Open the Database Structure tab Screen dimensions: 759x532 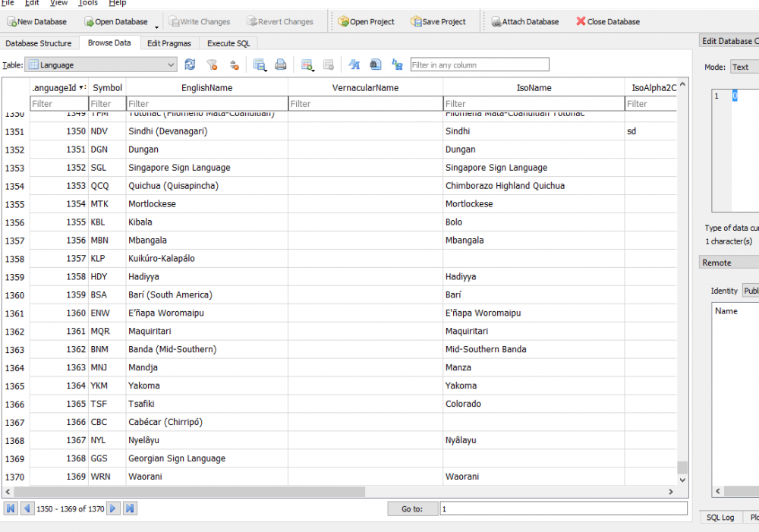tap(39, 43)
